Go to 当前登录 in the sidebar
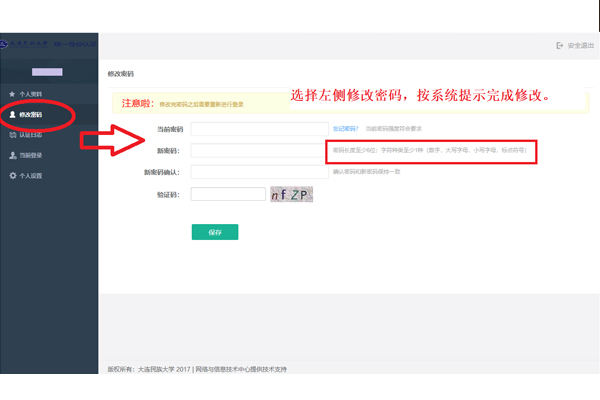The width and height of the screenshot is (600, 400). (x=32, y=155)
